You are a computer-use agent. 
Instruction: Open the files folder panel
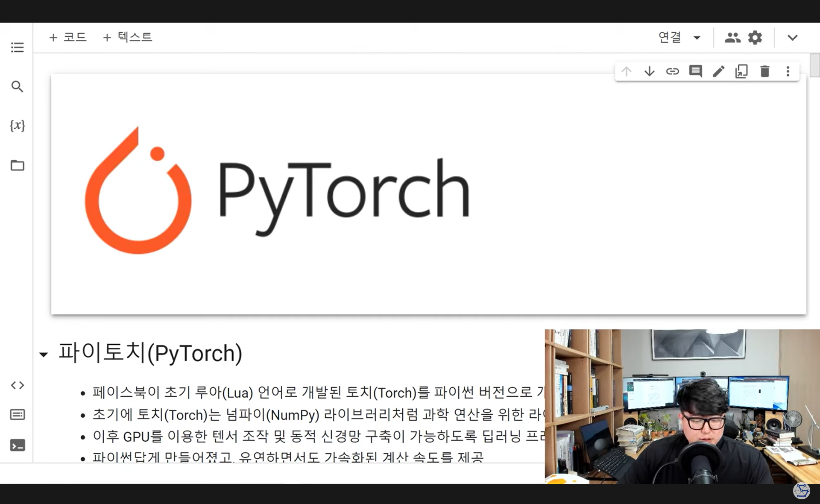pyautogui.click(x=17, y=165)
